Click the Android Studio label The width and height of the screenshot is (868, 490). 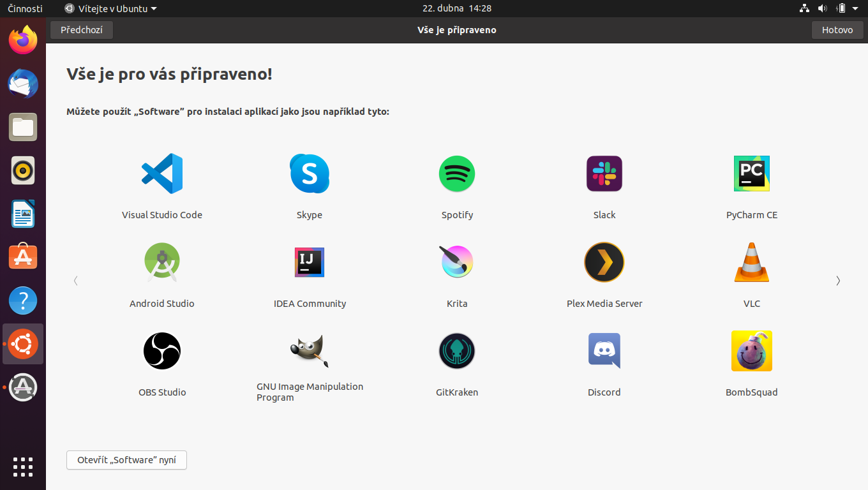pyautogui.click(x=162, y=304)
